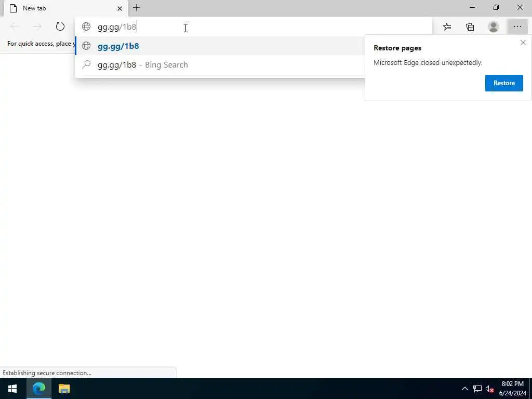Click the address bar with gg.gg/1b8
The width and height of the screenshot is (532, 399).
coord(254,27)
